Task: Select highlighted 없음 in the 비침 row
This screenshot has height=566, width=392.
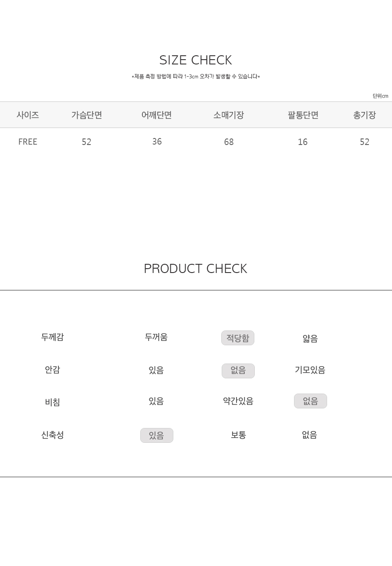Action: pyautogui.click(x=311, y=401)
